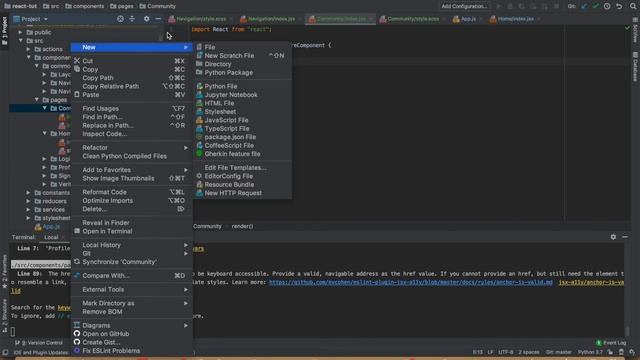Click the package.json File icon

199,137
